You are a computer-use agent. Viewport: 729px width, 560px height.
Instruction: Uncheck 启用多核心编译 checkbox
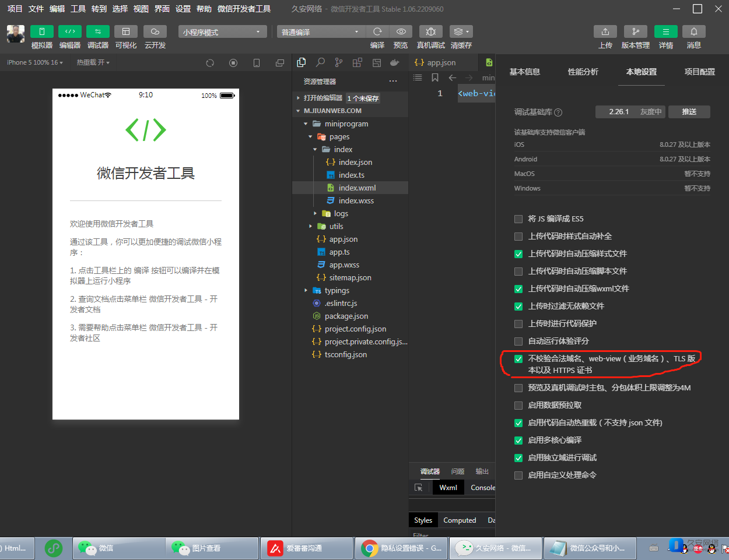(x=518, y=441)
